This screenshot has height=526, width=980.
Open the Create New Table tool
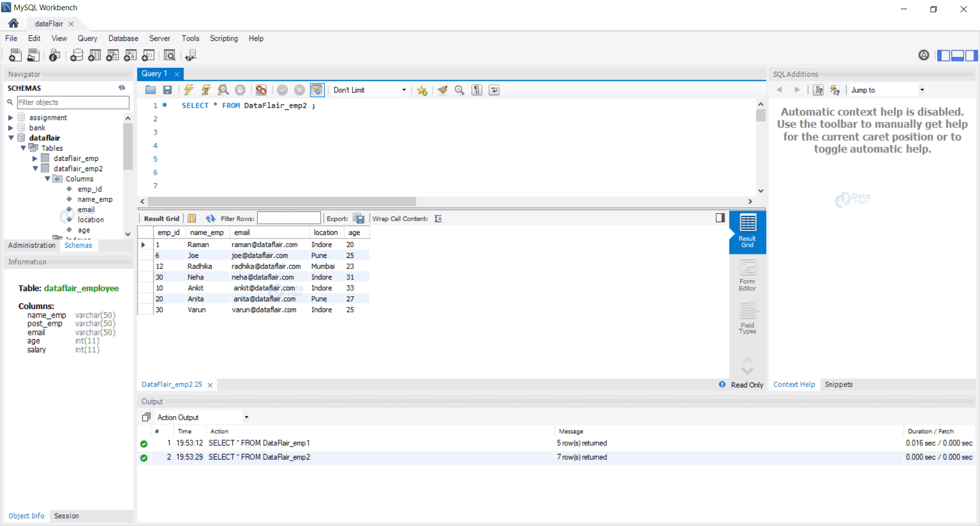point(94,55)
